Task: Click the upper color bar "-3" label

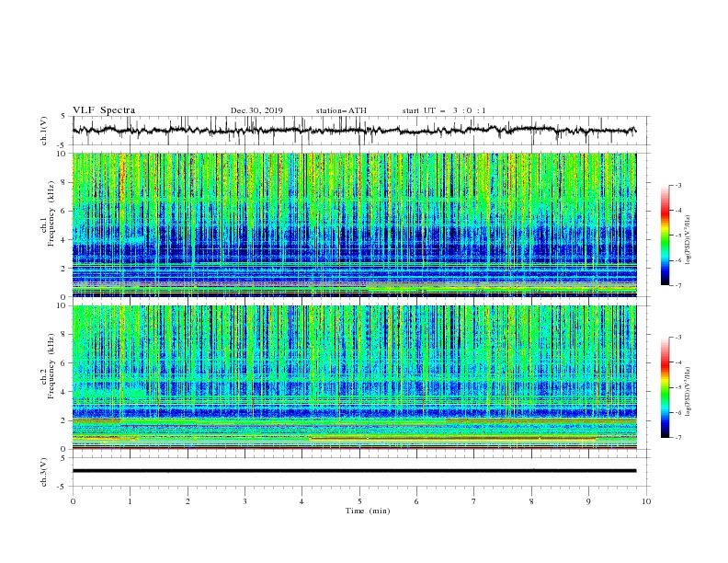Action: tap(678, 185)
